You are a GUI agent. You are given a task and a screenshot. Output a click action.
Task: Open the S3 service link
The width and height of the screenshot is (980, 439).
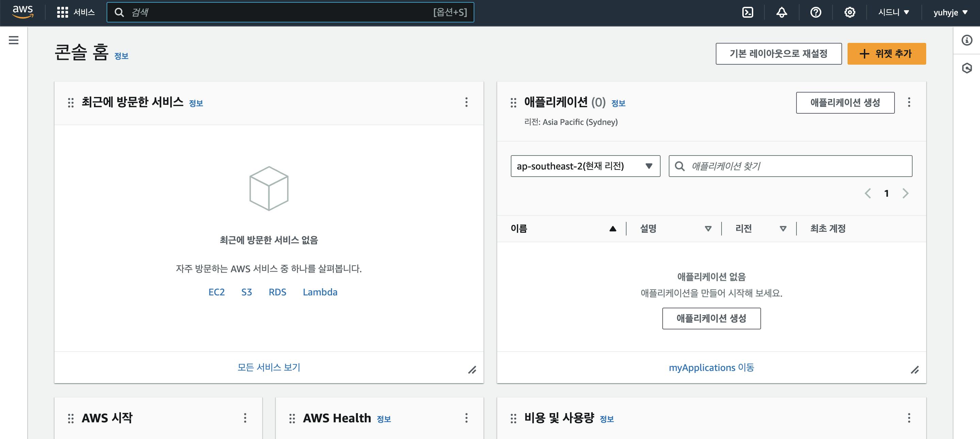[247, 292]
